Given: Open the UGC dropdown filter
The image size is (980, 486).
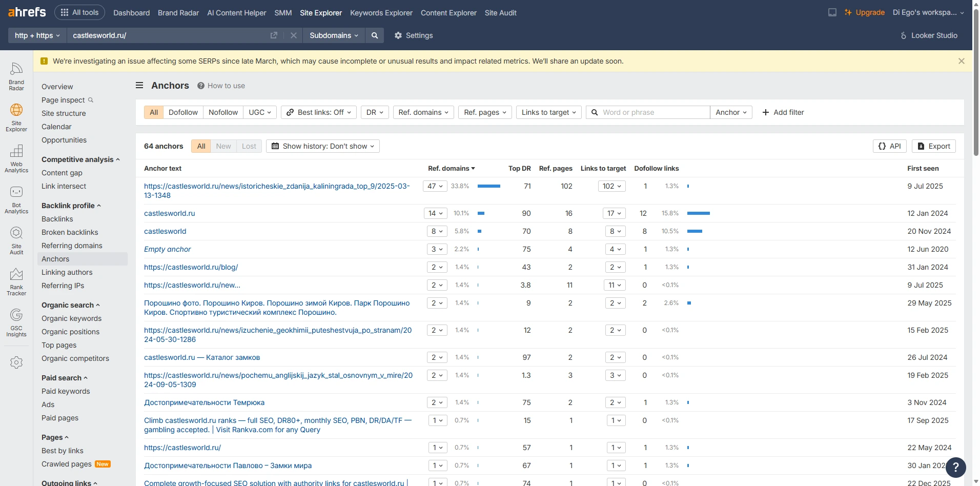Looking at the screenshot, I should point(260,112).
